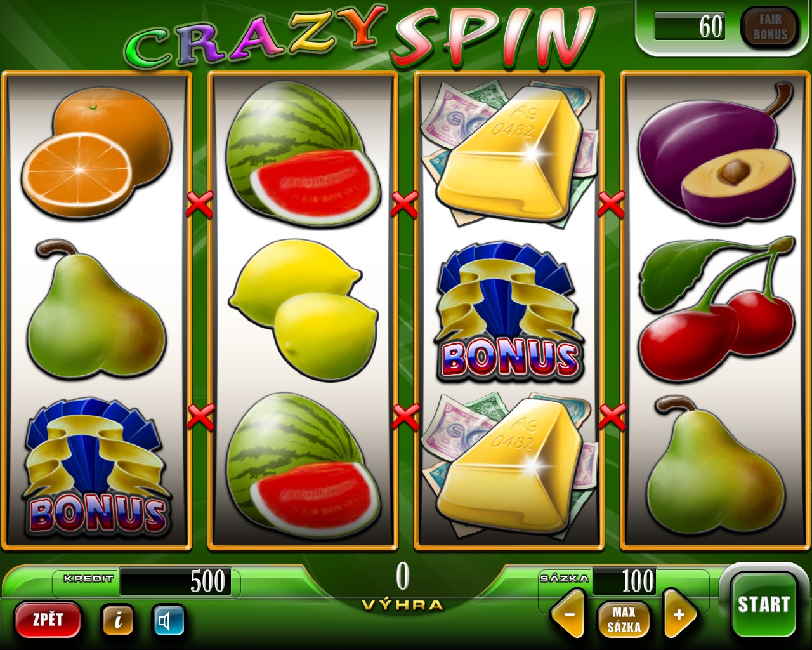Toggle the upper red X between first reels
812x650 pixels.
pos(199,204)
